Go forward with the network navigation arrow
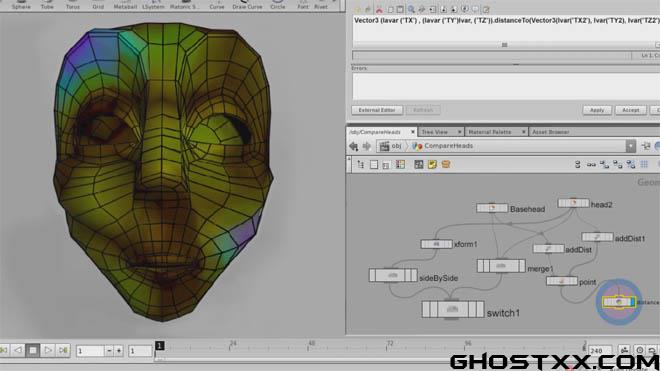 tap(367, 146)
